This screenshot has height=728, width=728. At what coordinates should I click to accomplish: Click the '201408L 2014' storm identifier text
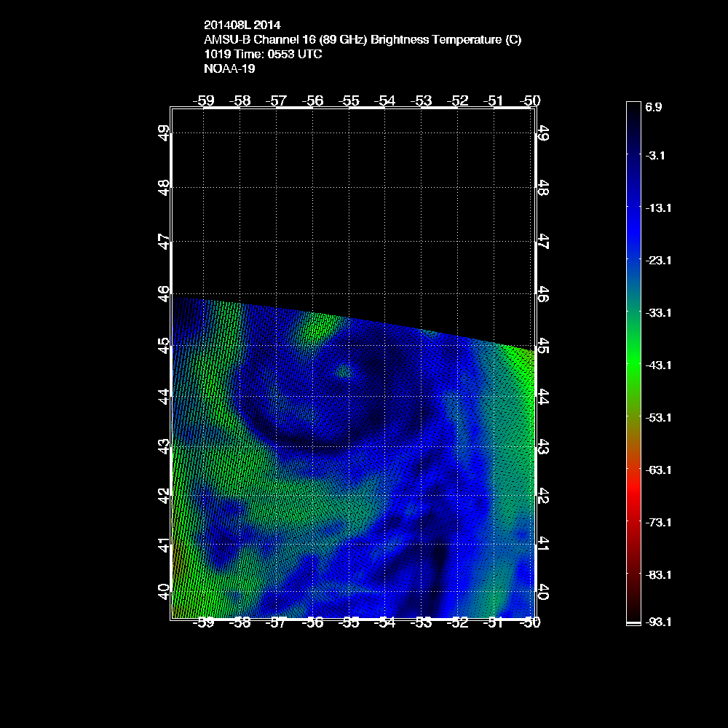pos(242,25)
